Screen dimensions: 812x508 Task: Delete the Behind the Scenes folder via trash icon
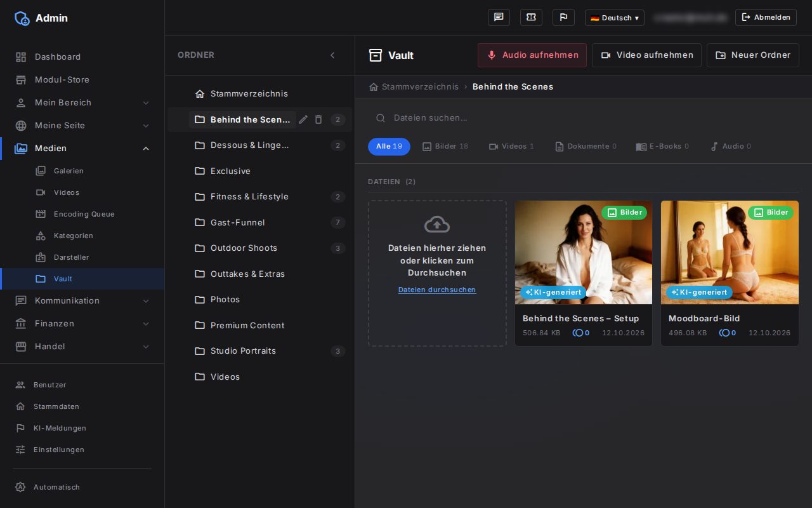(318, 119)
